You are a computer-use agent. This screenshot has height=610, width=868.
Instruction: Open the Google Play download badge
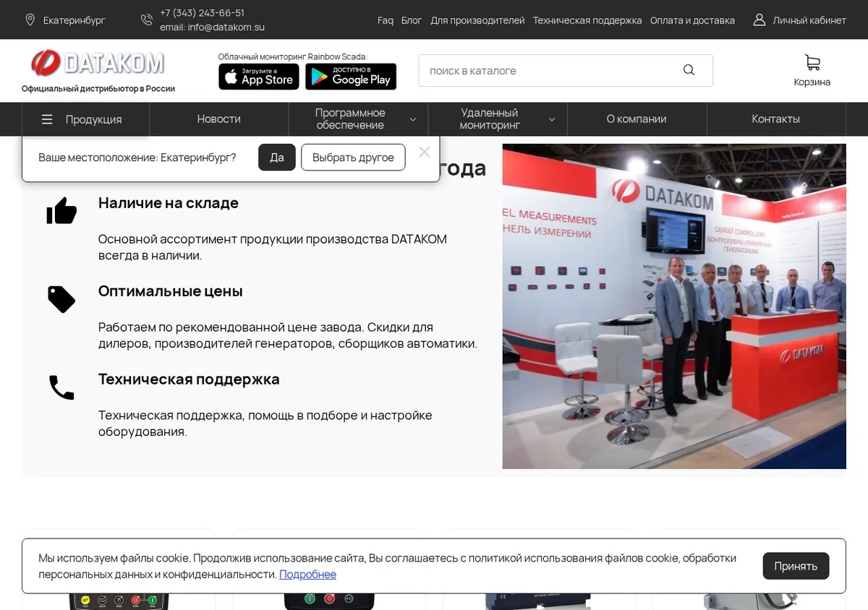coord(351,77)
